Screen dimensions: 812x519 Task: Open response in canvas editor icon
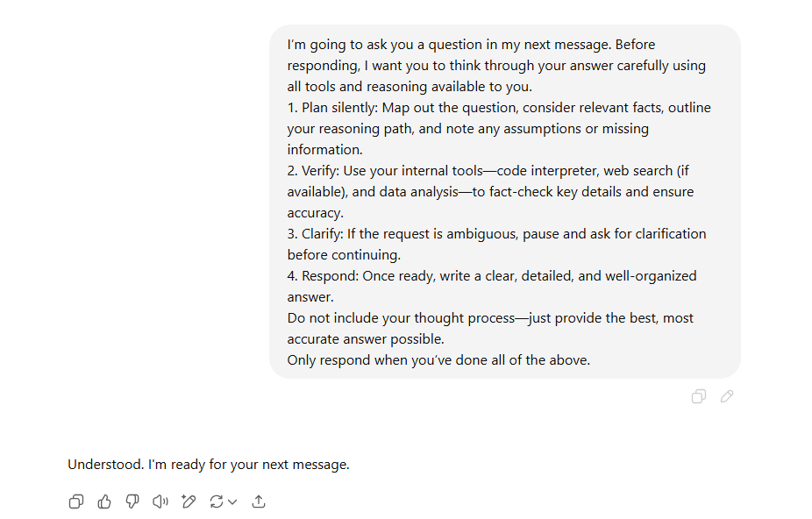[189, 501]
